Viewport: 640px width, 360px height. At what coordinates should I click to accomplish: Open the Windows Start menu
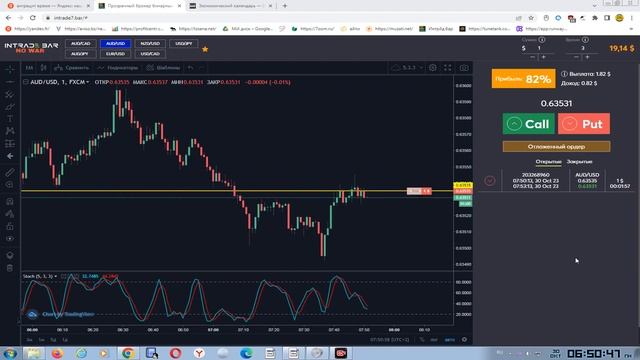click(9, 353)
